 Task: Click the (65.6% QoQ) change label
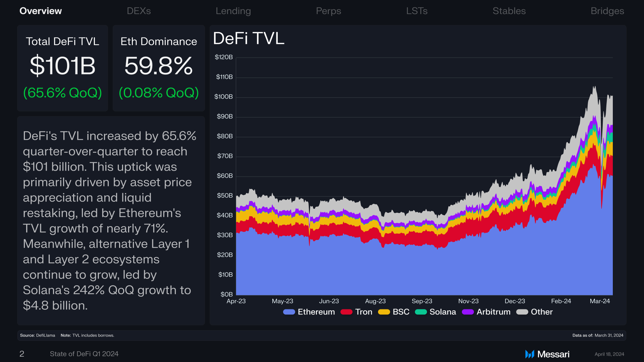[62, 93]
